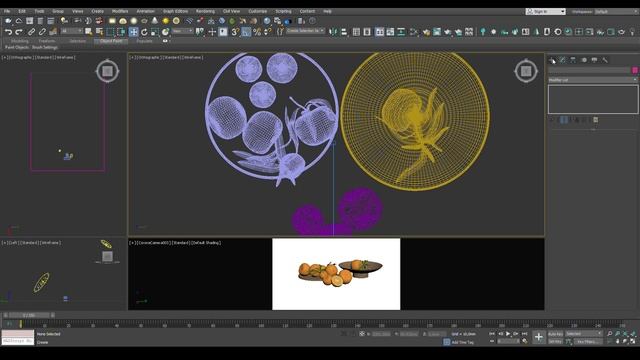Click the Undo arrow in main toolbar
640x360 pixels.
8,32
